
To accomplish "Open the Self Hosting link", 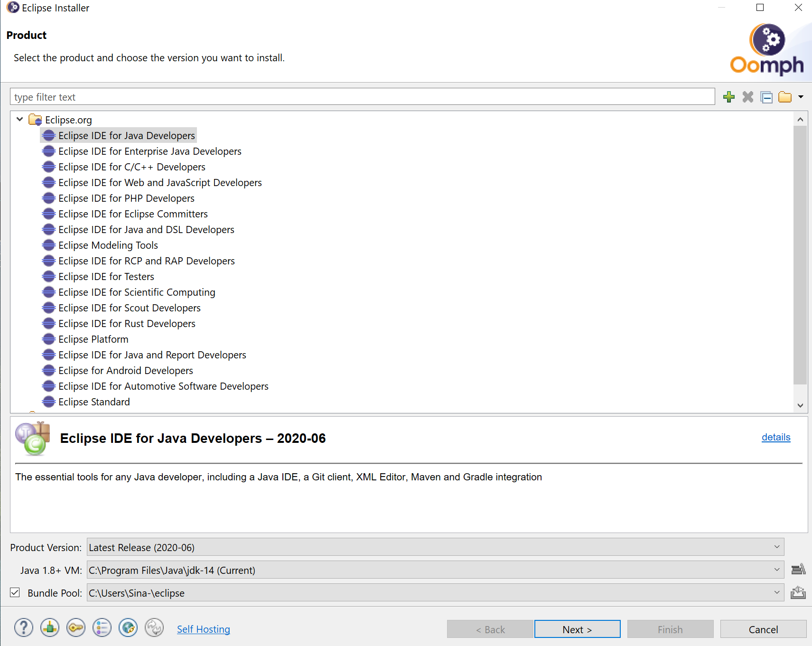I will (203, 629).
